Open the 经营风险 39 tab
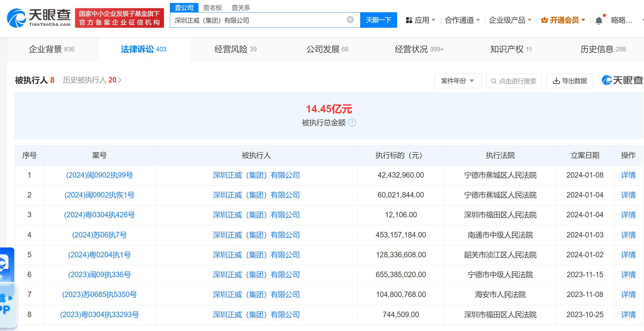The image size is (644, 331). (x=235, y=49)
